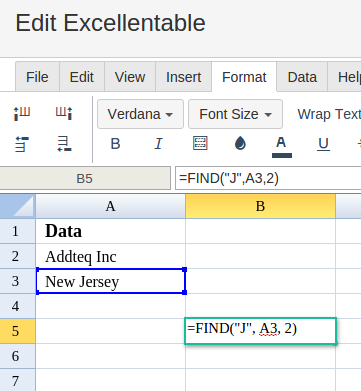This screenshot has height=391, width=361.
Task: Open the Data tab
Action: (302, 77)
